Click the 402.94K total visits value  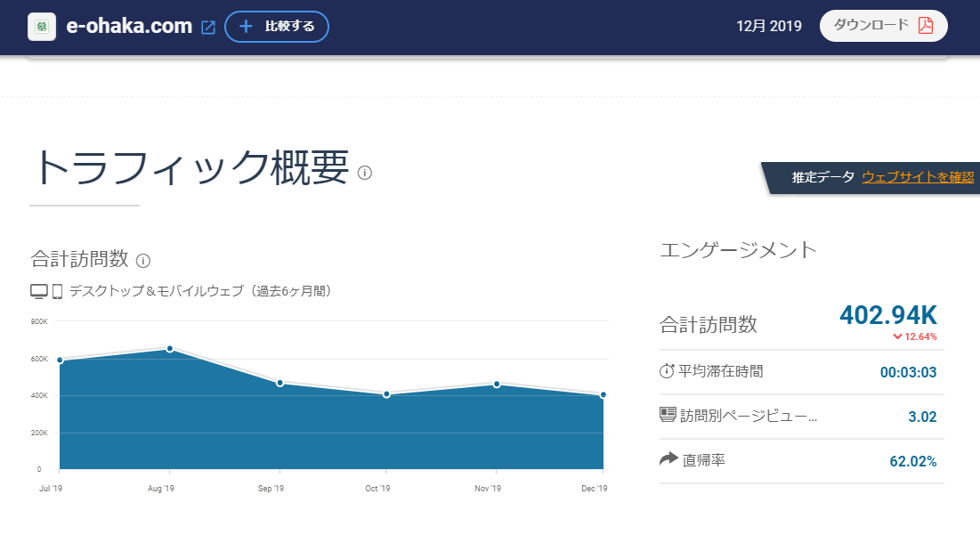[888, 315]
